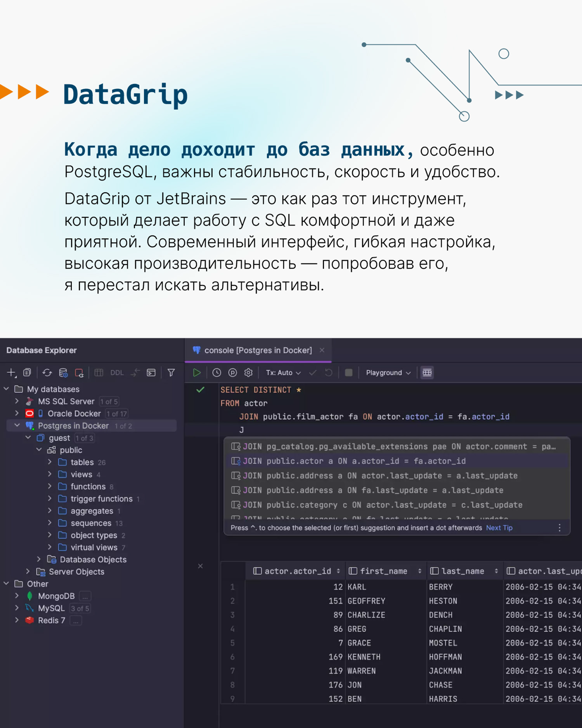
Task: Open data source properties
Action: click(x=63, y=373)
